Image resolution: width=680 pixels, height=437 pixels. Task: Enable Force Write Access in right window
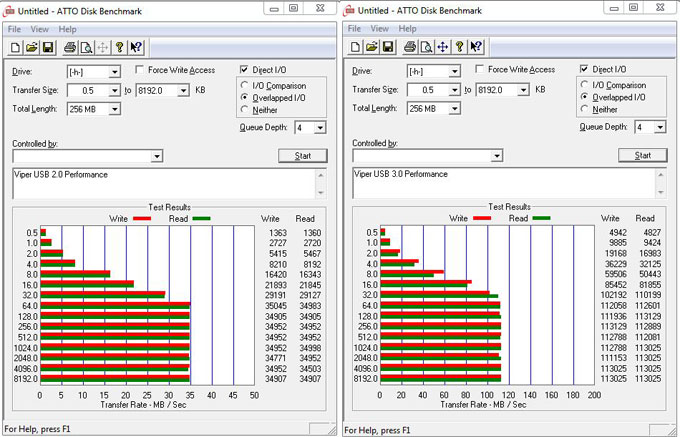[x=479, y=69]
